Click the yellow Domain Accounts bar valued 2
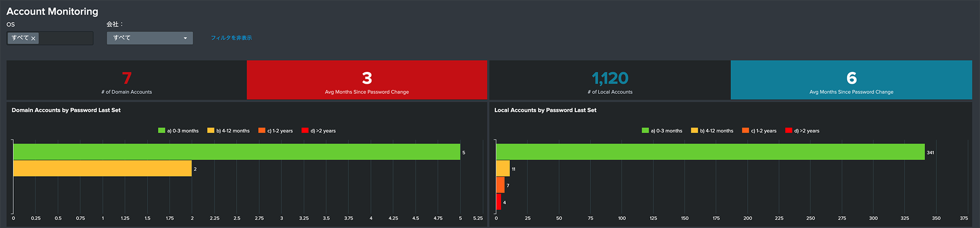Image resolution: width=980 pixels, height=228 pixels. tap(102, 168)
